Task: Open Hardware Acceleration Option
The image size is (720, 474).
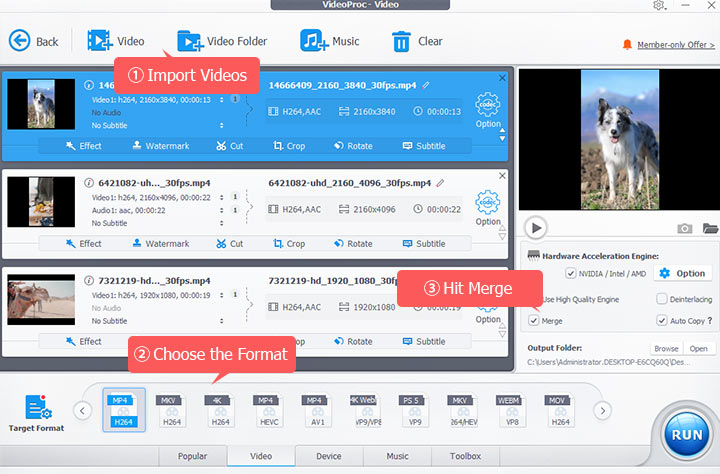Action: tap(682, 273)
